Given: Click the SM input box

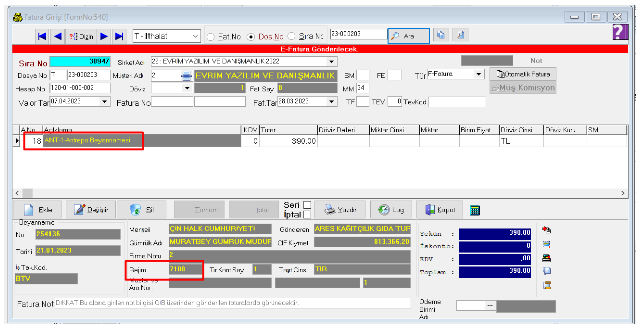Looking at the screenshot, I should [x=362, y=75].
